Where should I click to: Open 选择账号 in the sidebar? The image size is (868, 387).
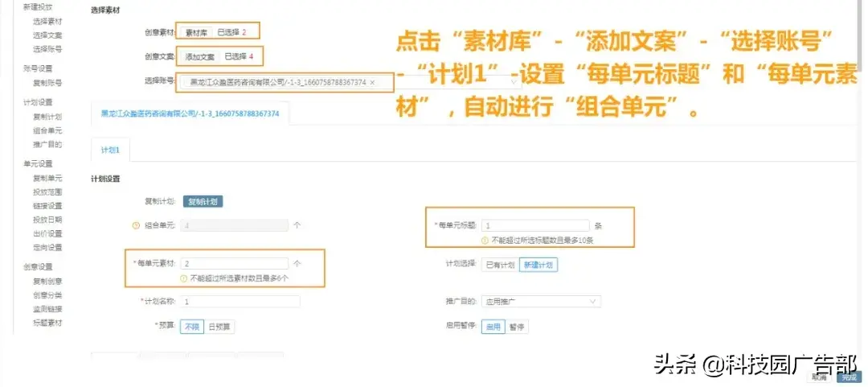[x=47, y=49]
